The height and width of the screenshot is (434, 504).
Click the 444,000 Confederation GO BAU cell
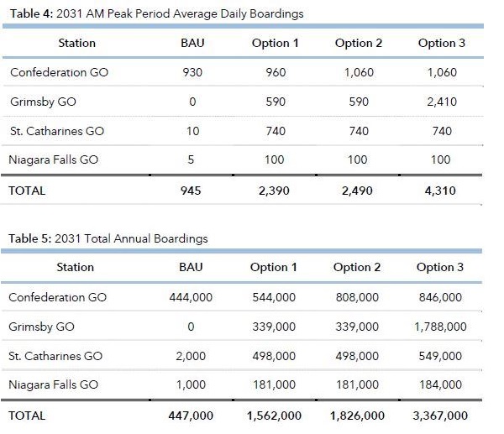(x=192, y=297)
